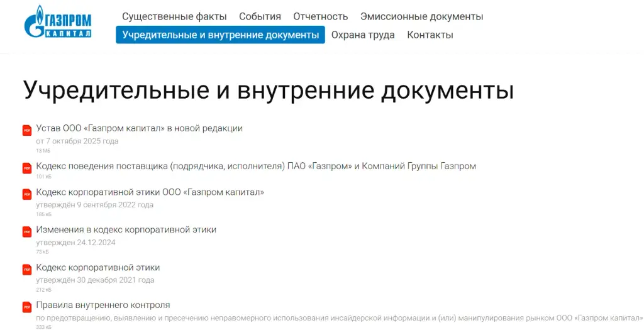The height and width of the screenshot is (330, 644).
Task: Open PDF icon next to Устав ООО «Газпром капитал»
Action: 26,131
